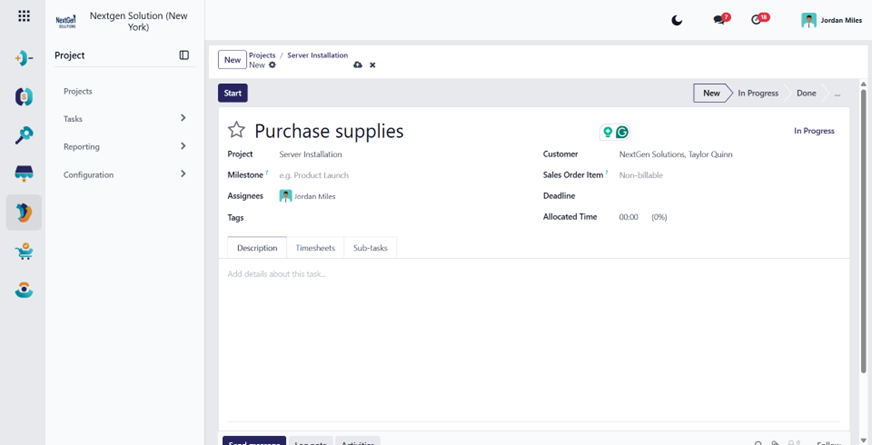Select the New stage in the status bar
Image resolution: width=872 pixels, height=445 pixels.
point(711,93)
